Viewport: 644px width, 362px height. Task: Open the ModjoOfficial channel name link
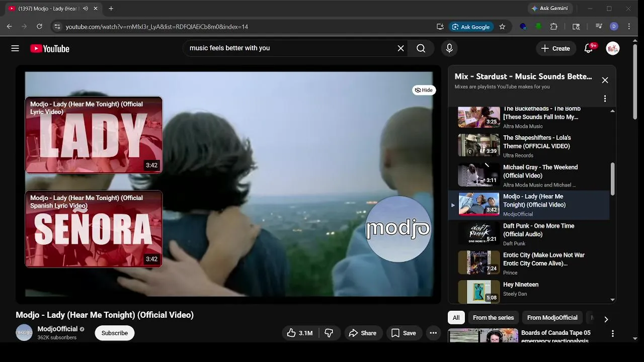[57, 329]
